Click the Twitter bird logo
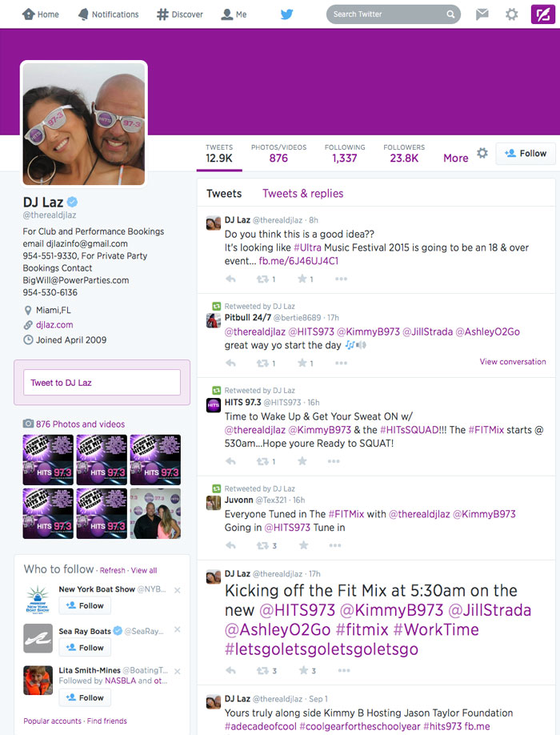Screen dimensions: 560x735 point(286,14)
